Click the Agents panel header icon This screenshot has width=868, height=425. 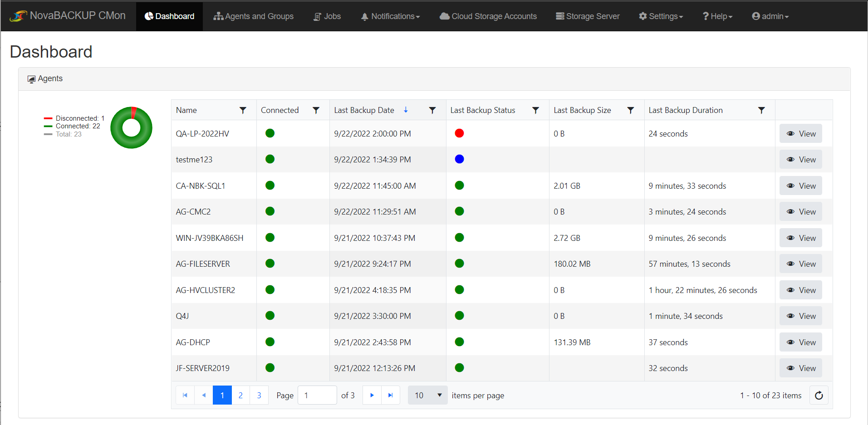coord(31,79)
